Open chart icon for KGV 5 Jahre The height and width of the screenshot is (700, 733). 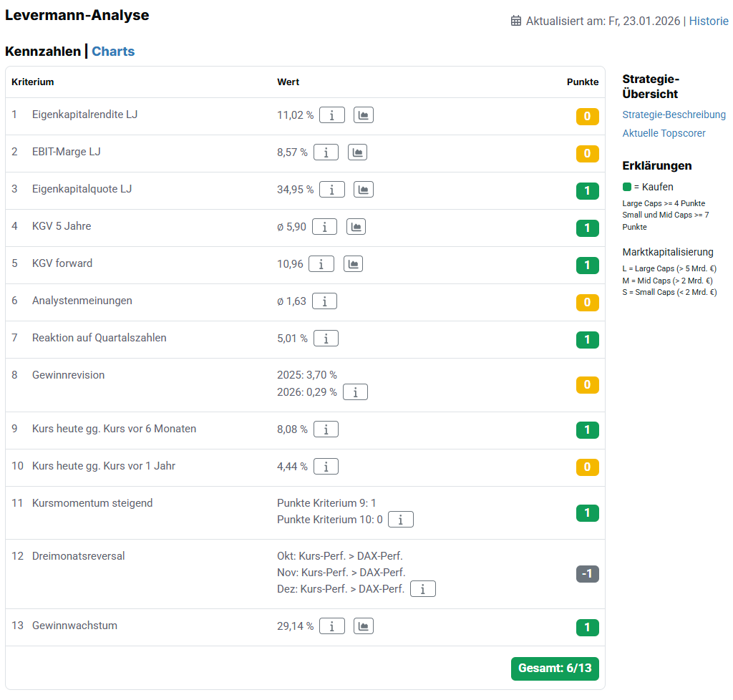pyautogui.click(x=356, y=227)
